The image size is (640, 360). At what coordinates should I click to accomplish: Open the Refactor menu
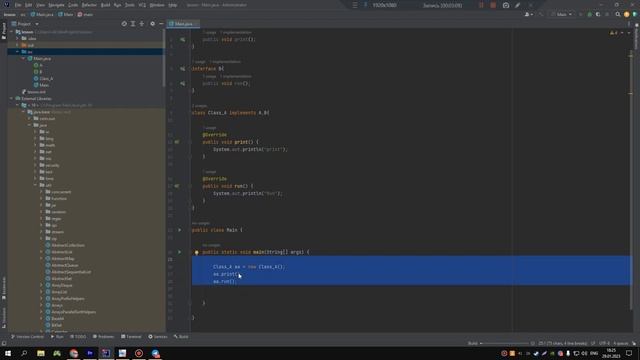(89, 5)
